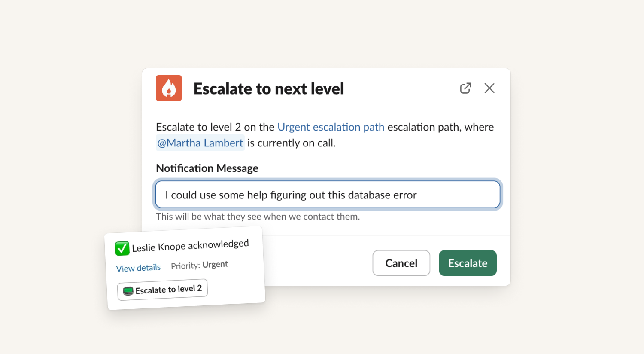Confirm with the green Escalate button
Viewport: 644px width, 354px height.
(x=468, y=263)
